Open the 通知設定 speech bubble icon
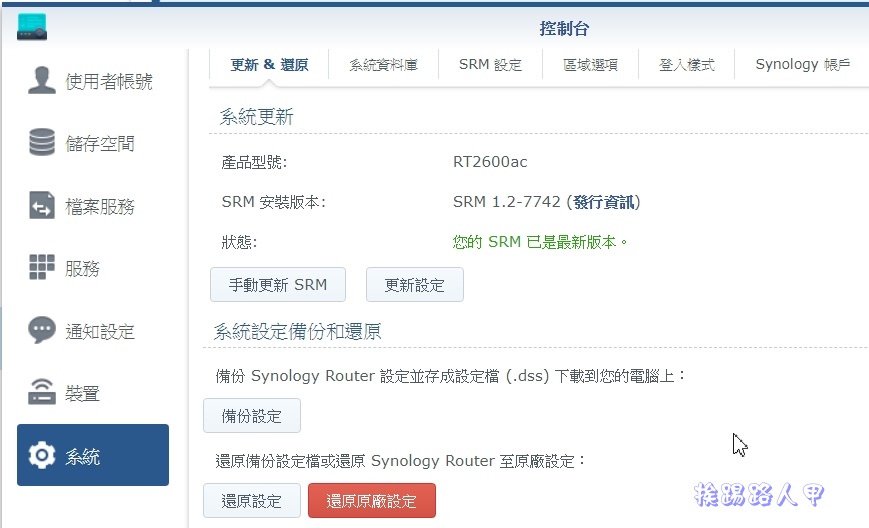This screenshot has height=528, width=869. (42, 330)
